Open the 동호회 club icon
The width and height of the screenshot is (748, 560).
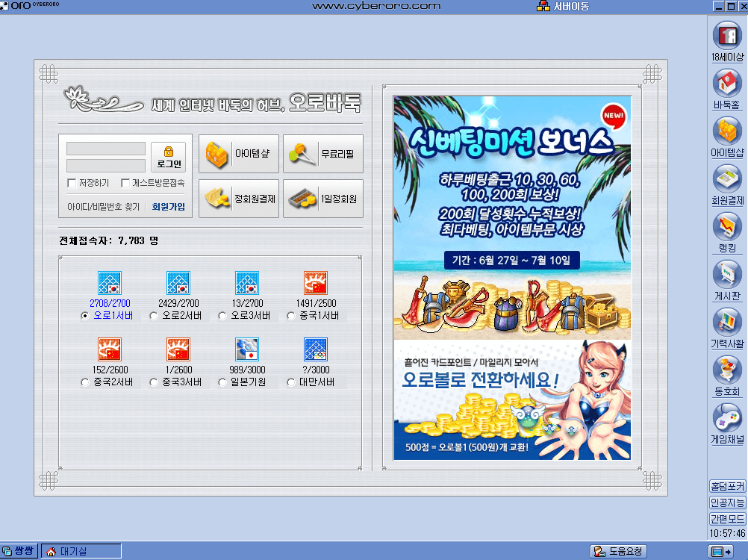pyautogui.click(x=727, y=370)
